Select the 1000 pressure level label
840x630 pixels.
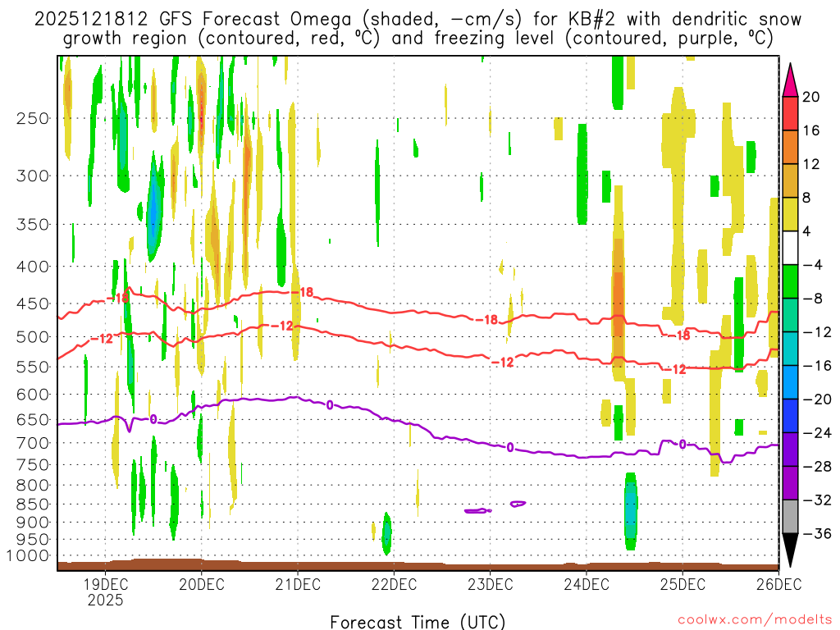coord(28,555)
